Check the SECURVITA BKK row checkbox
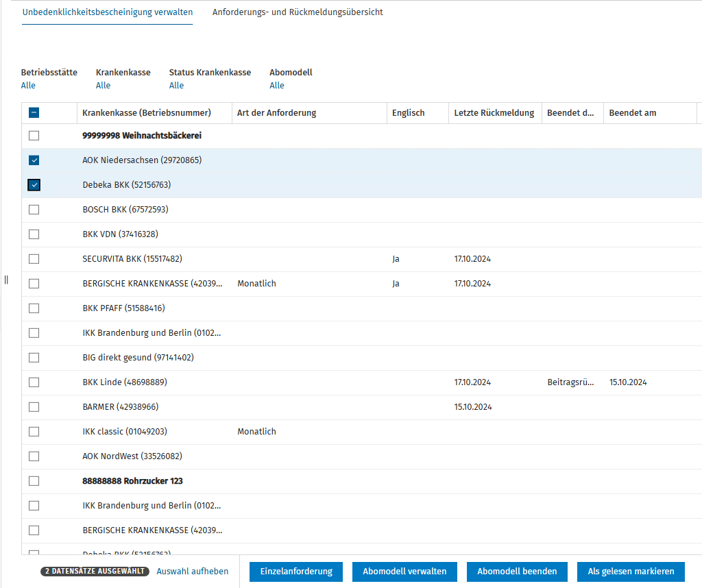The width and height of the screenshot is (702, 588). [34, 259]
